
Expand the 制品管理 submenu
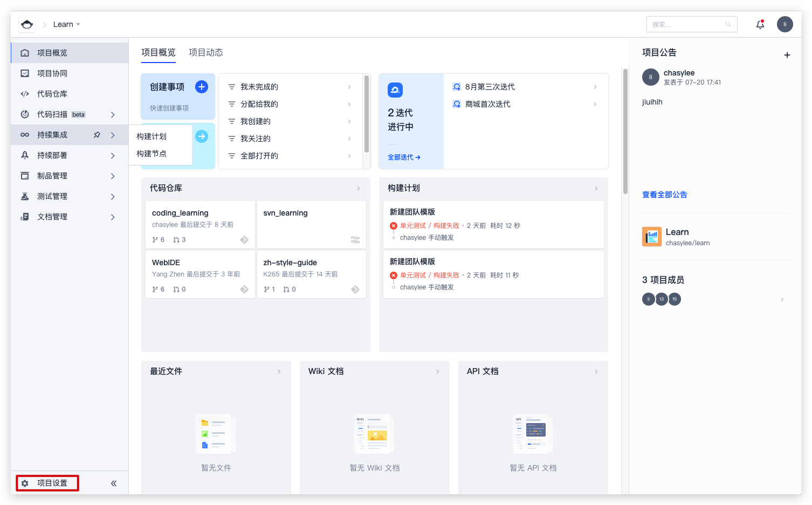click(x=113, y=176)
